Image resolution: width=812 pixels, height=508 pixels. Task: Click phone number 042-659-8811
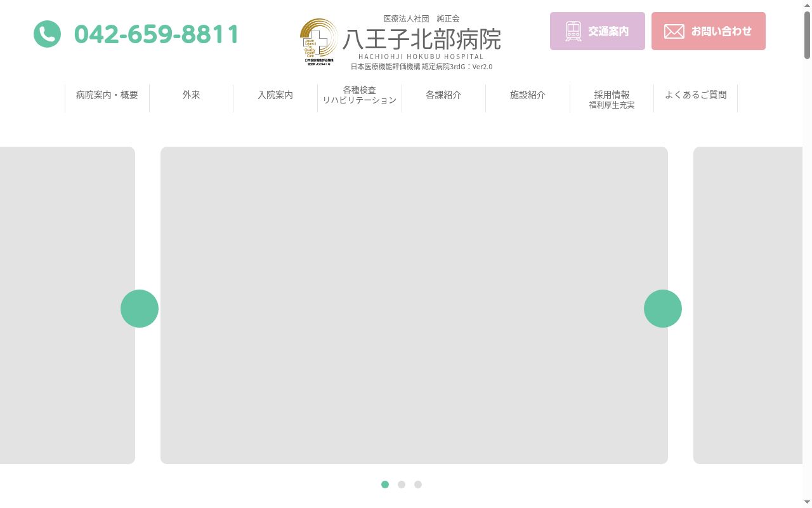(157, 34)
